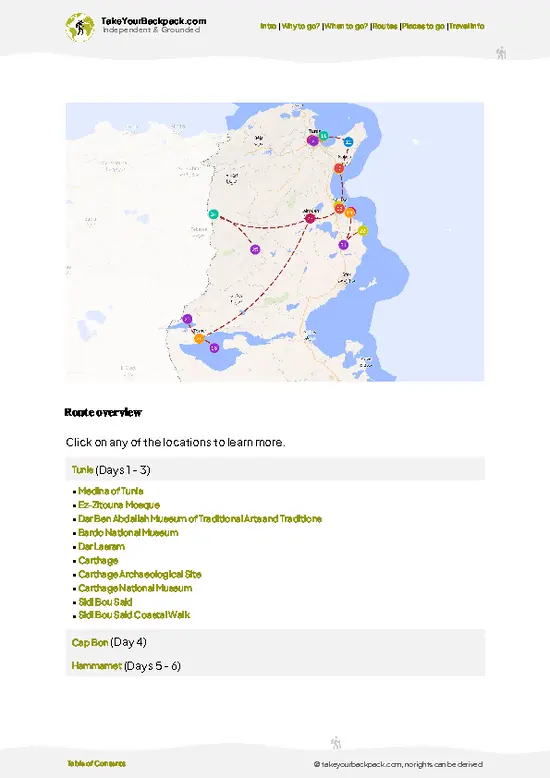Click the grey hiker icon in header
The image size is (550, 778).
coord(501,53)
